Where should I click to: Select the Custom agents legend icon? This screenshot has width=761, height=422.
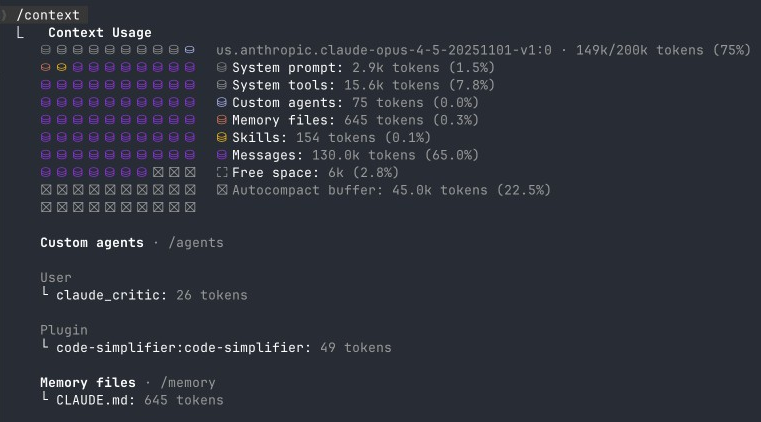pyautogui.click(x=222, y=103)
